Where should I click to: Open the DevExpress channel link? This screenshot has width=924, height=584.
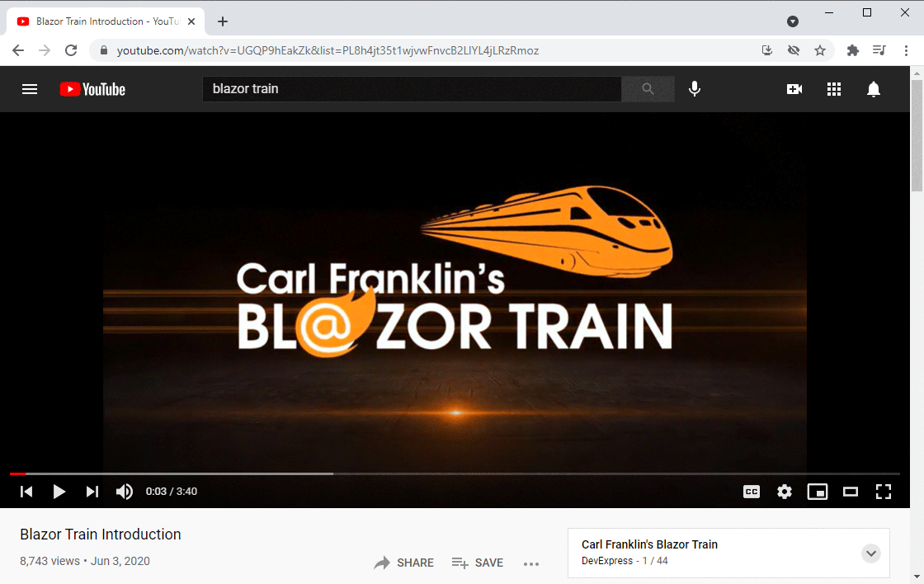607,561
